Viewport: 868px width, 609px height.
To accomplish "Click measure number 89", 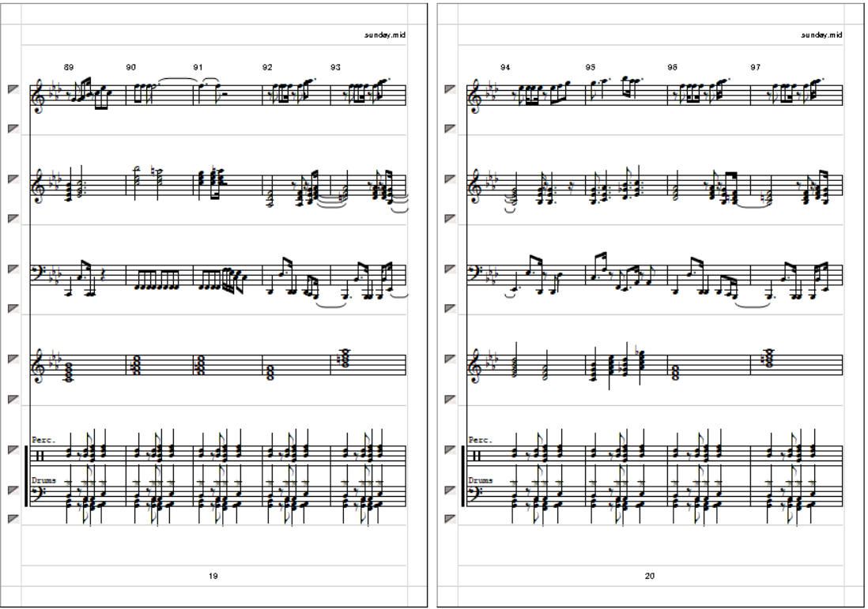I will [69, 67].
